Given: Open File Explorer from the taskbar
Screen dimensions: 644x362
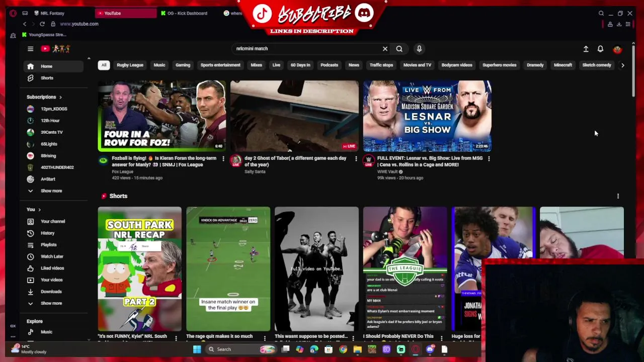Looking at the screenshot, I should pos(357,349).
